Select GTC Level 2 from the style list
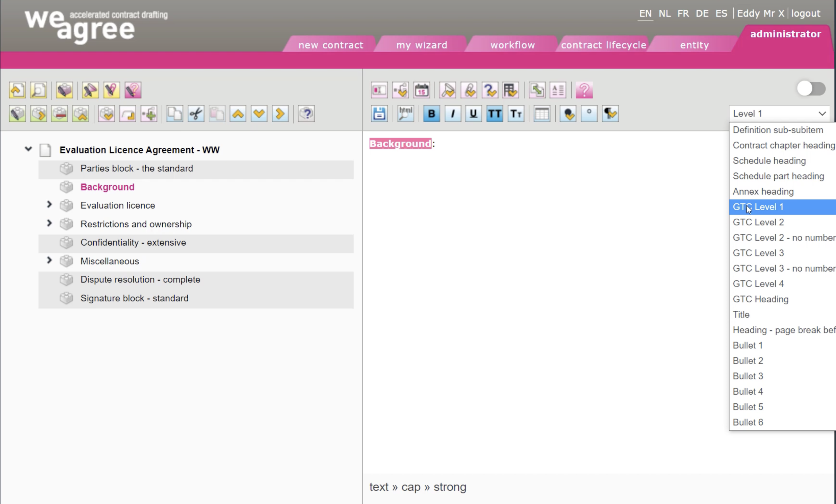Viewport: 836px width, 504px height. (758, 222)
